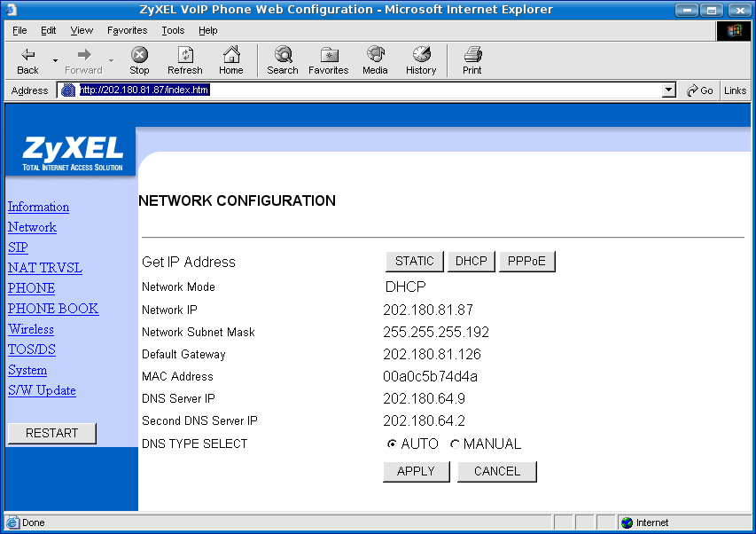Click the Internet zone globe icon
Viewport: 756px width, 534px height.
pos(627,522)
